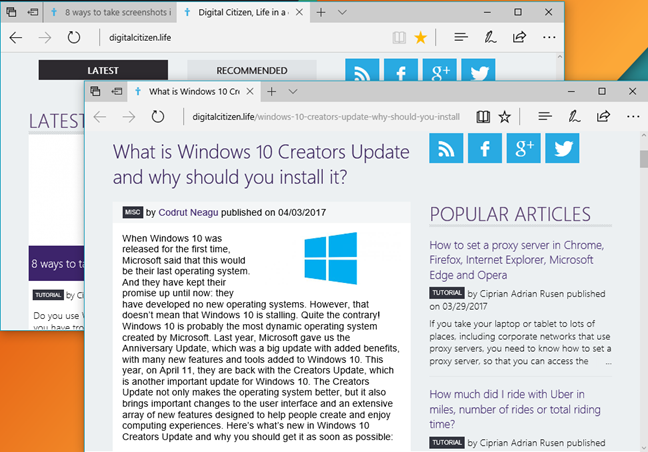This screenshot has height=452, width=648.
Task: Close the 'Digital Citizen, Life in a' tab
Action: pos(300,12)
